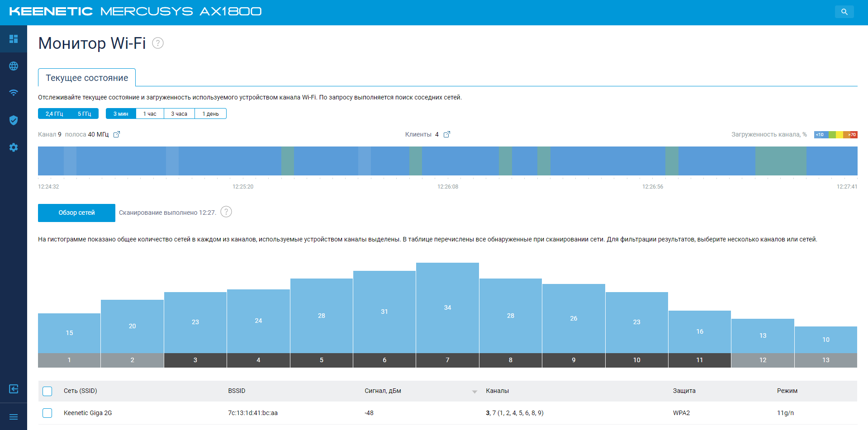Click the channel load timeline near 12:26:08
The width and height of the screenshot is (868, 430).
pos(448,161)
